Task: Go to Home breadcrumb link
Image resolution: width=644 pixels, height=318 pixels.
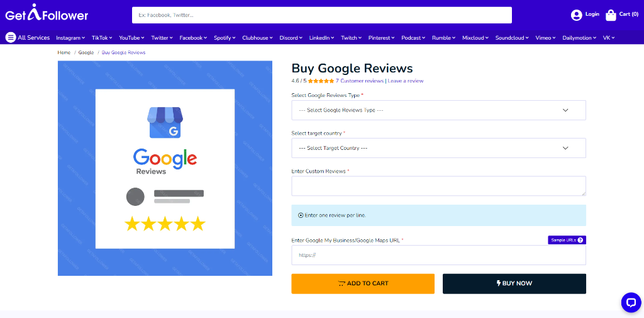Action: click(64, 53)
